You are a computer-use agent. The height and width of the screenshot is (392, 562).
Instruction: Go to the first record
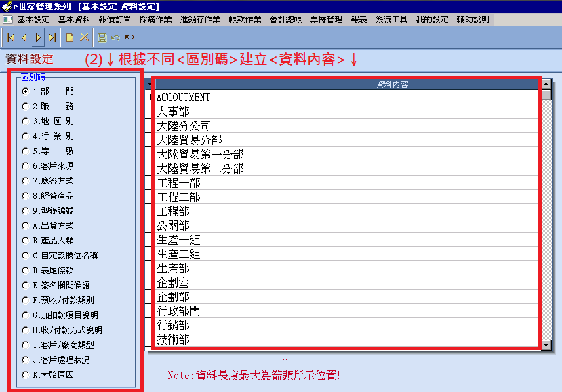pos(11,37)
